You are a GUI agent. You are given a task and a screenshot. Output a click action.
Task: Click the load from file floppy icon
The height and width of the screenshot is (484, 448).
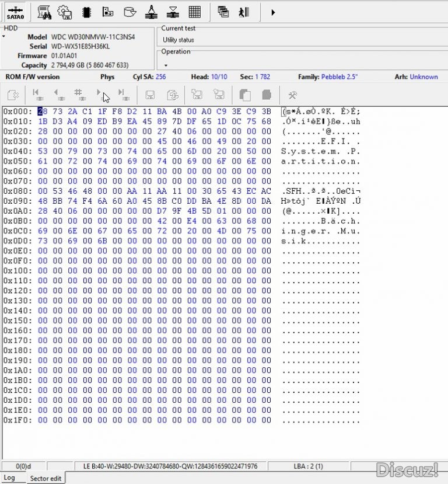coord(197,95)
